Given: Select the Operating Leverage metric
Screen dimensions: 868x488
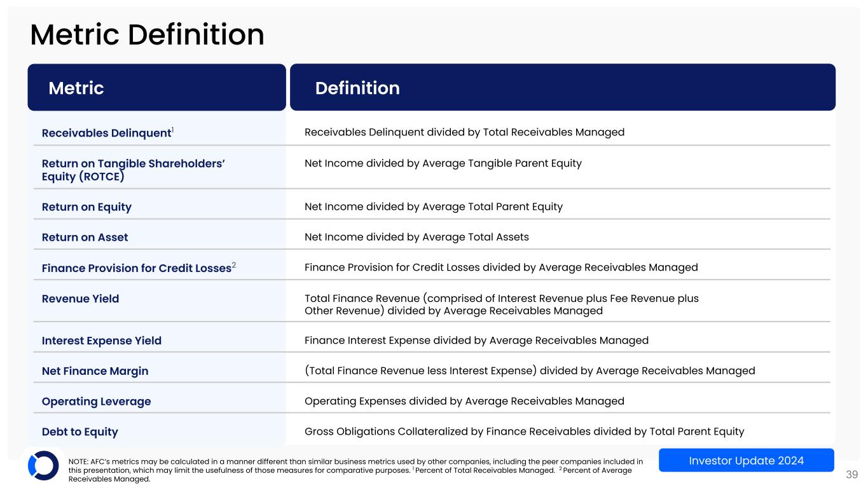Looking at the screenshot, I should pyautogui.click(x=96, y=402).
